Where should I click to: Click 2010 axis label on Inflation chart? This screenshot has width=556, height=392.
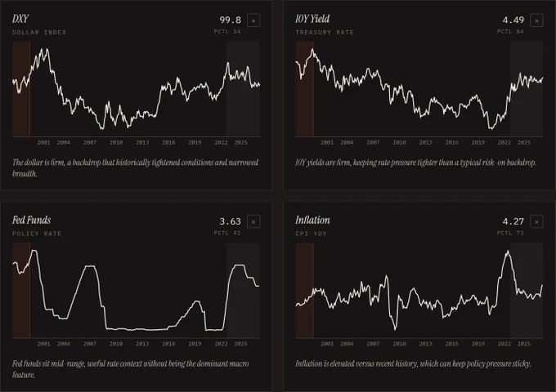tap(399, 344)
